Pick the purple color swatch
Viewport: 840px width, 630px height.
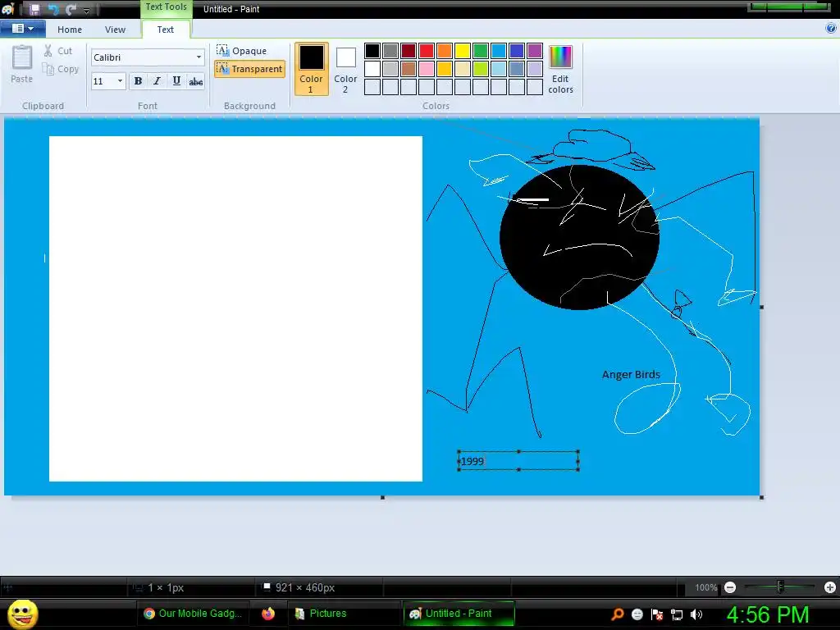[x=535, y=51]
